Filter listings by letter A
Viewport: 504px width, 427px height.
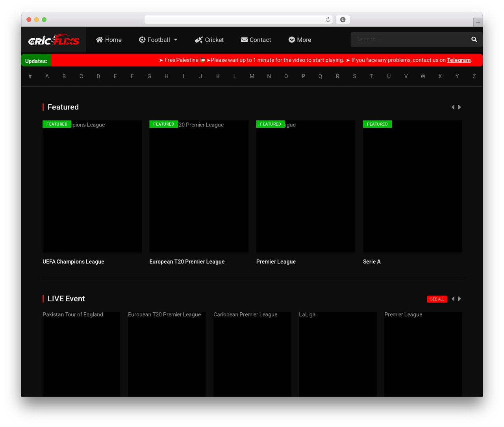pos(47,76)
